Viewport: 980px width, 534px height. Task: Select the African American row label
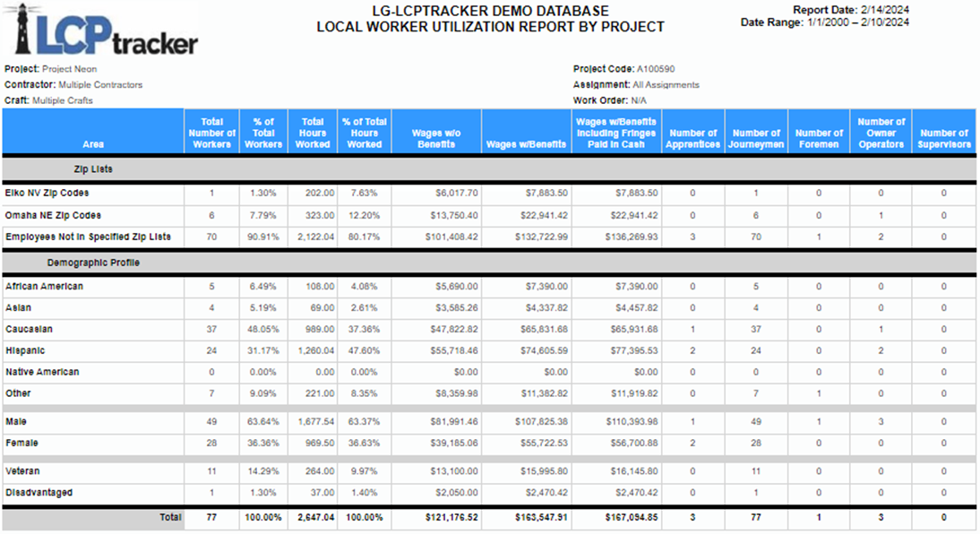click(x=45, y=286)
